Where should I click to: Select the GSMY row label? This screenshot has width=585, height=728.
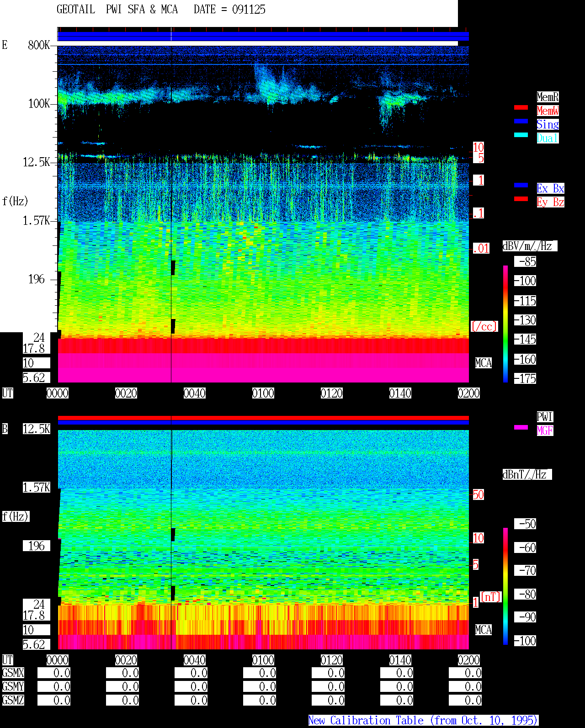click(13, 686)
